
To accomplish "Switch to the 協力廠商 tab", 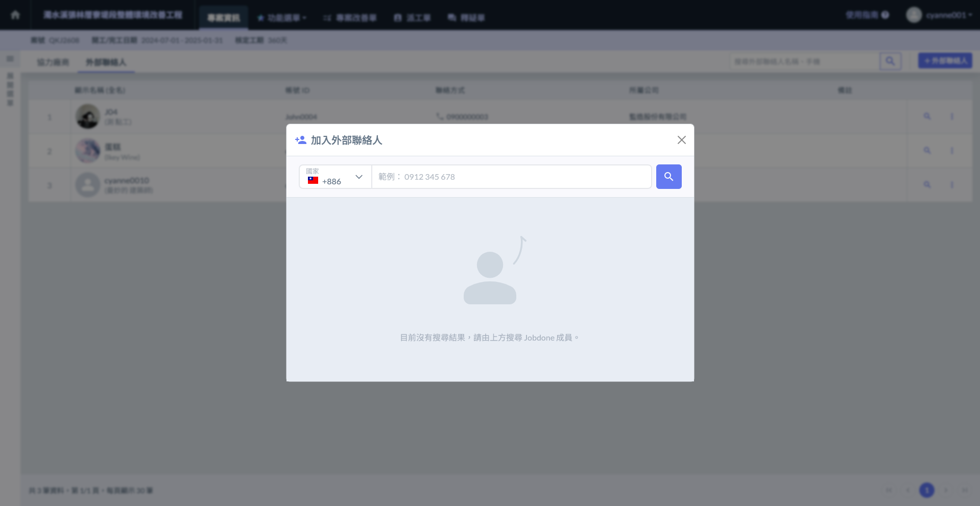I will 53,62.
